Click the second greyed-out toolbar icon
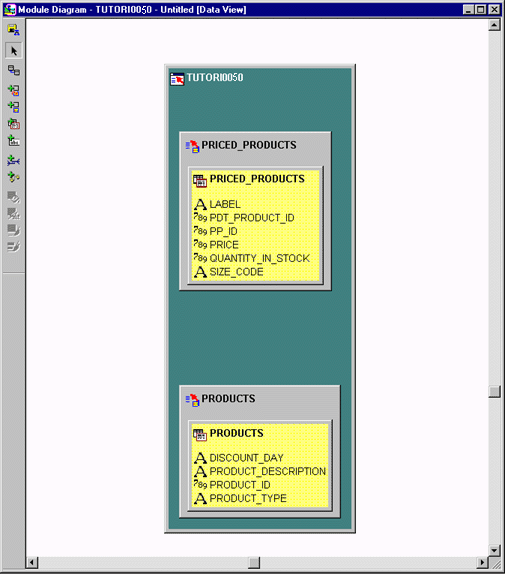 [14, 213]
